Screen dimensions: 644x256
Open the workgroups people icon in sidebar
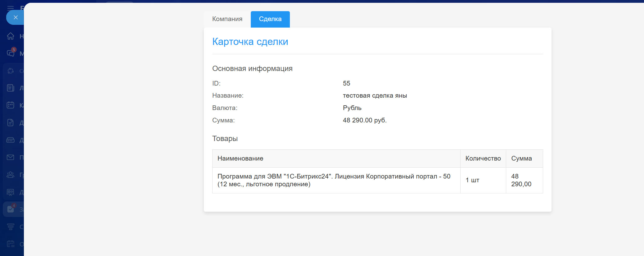(x=11, y=175)
